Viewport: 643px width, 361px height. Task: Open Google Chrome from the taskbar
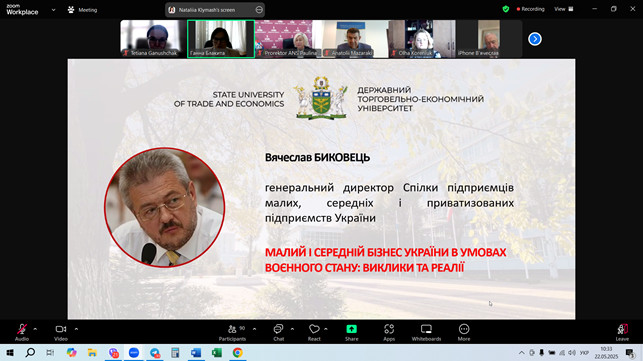237,352
